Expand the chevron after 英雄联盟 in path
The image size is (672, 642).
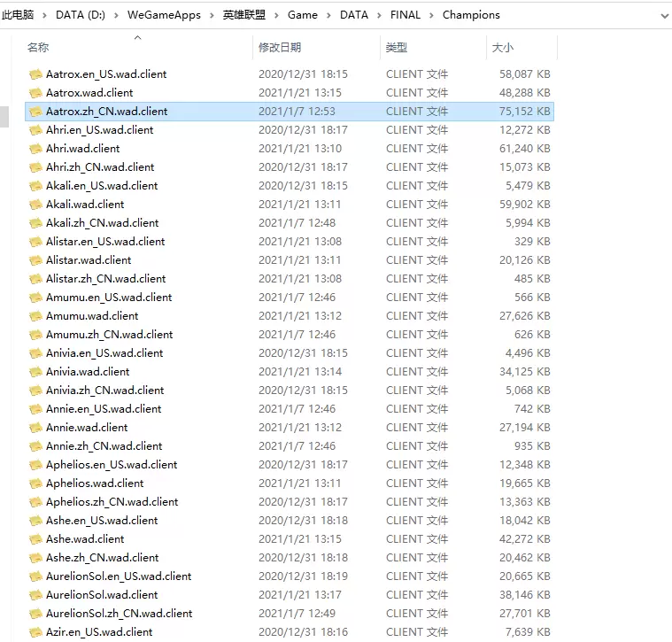point(276,15)
